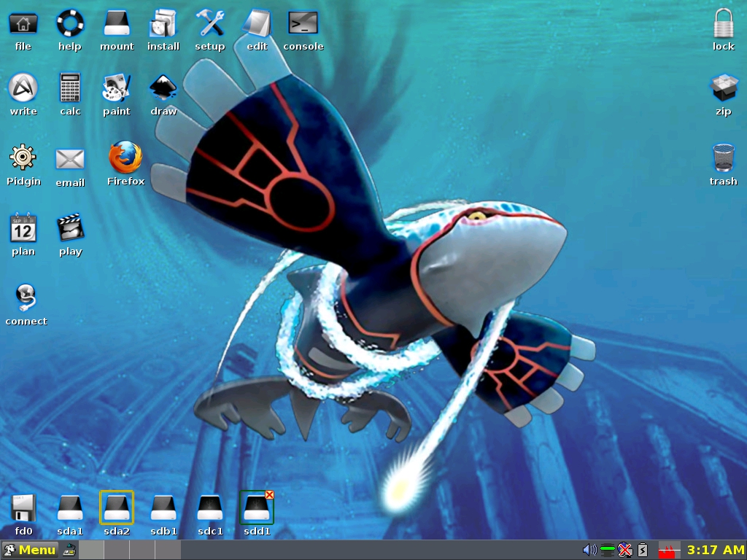The width and height of the screenshot is (747, 560).
Task: Open the connect internet wizard icon
Action: tap(26, 297)
